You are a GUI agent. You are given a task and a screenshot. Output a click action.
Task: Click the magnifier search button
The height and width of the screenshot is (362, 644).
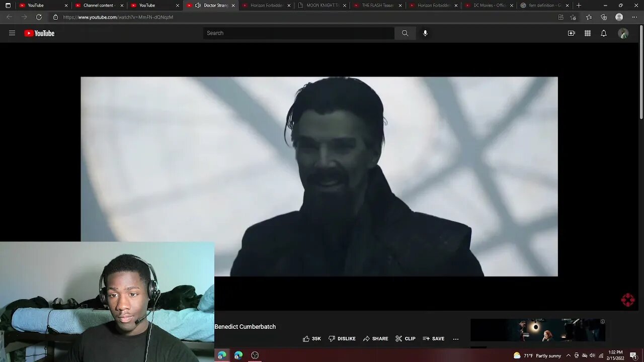[x=405, y=33]
